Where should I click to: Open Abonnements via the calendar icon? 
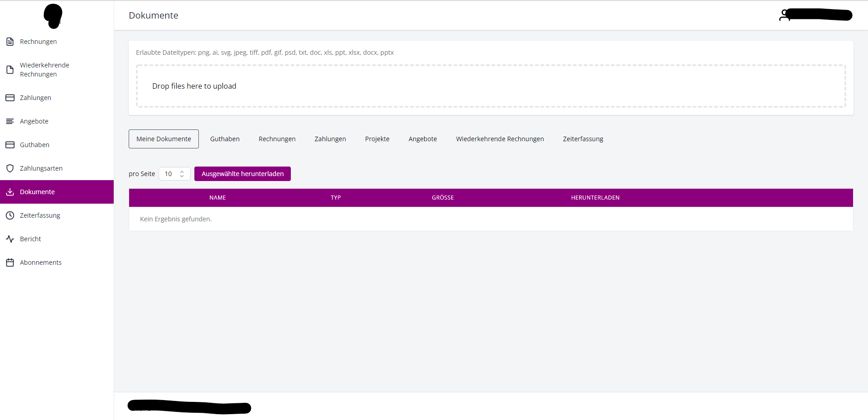pyautogui.click(x=10, y=262)
